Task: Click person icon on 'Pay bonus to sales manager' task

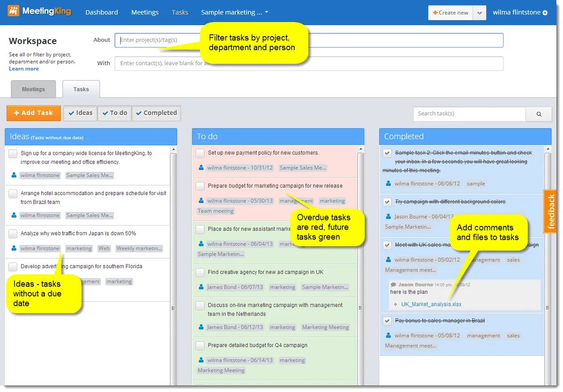Action: (x=388, y=335)
